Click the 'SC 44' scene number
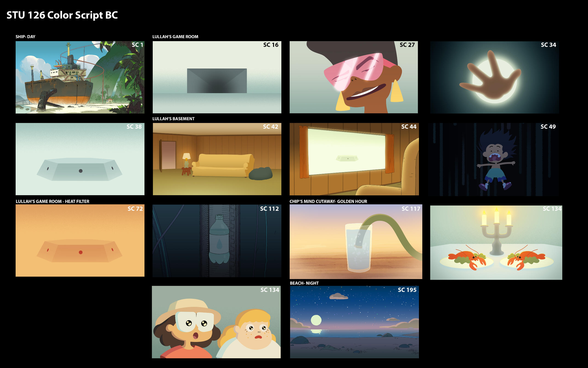Viewport: 588px width, 368px height. pyautogui.click(x=409, y=127)
